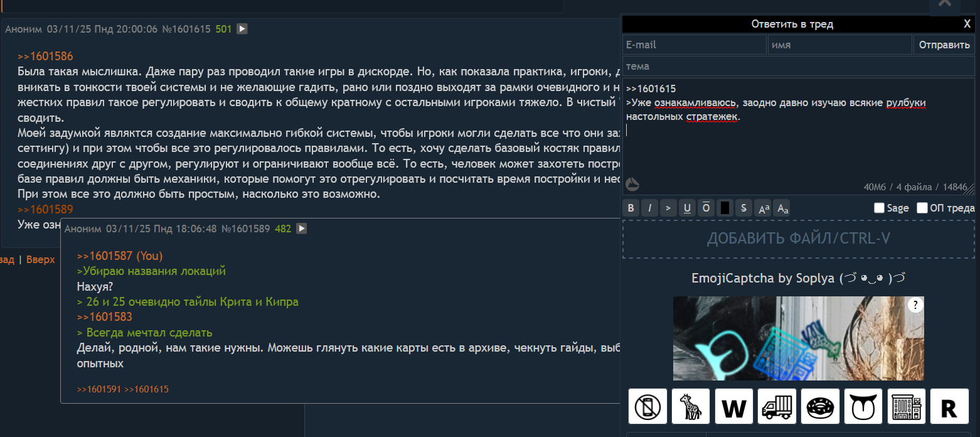Focus the E-mail input field
Image resolution: width=980 pixels, height=437 pixels.
tap(695, 45)
